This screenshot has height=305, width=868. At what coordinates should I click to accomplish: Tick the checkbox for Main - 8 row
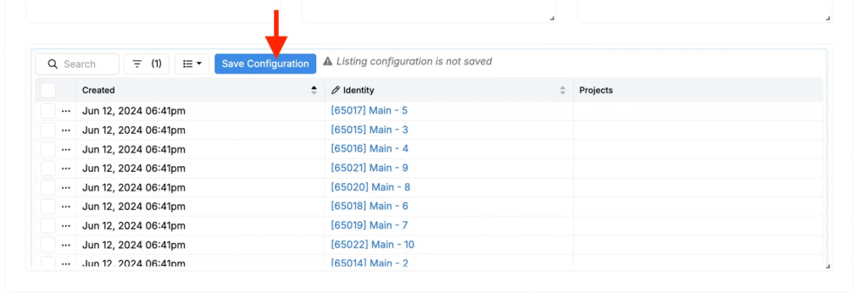click(48, 187)
